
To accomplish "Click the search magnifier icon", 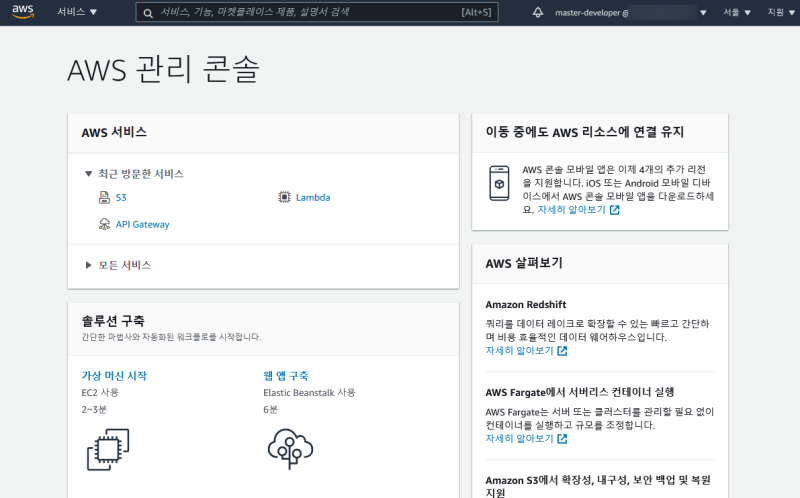I will coord(148,13).
